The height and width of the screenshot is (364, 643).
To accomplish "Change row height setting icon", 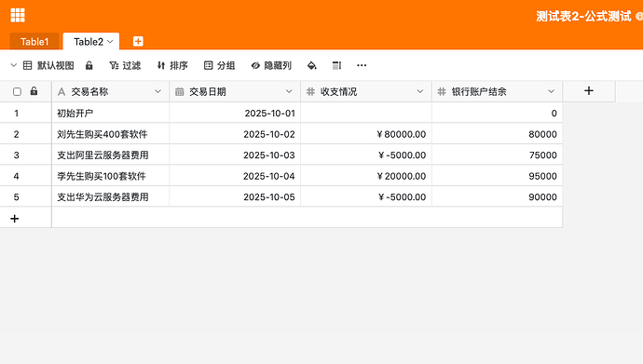I will pos(336,65).
